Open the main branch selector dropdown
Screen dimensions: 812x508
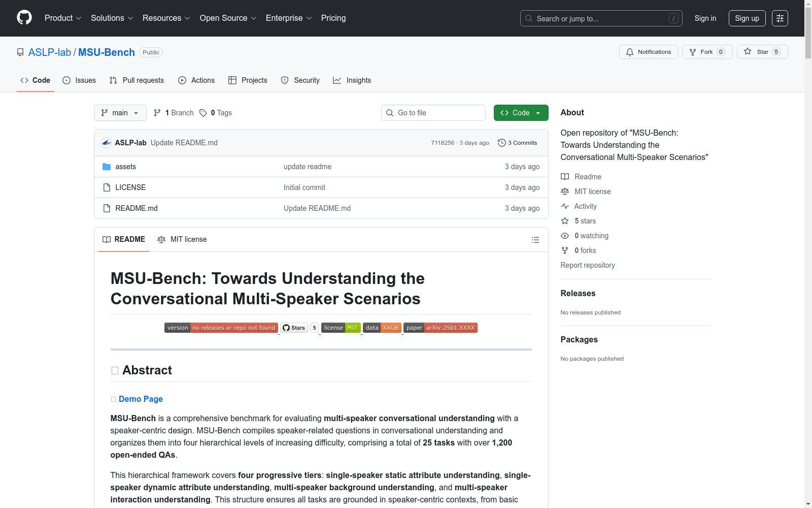click(120, 113)
